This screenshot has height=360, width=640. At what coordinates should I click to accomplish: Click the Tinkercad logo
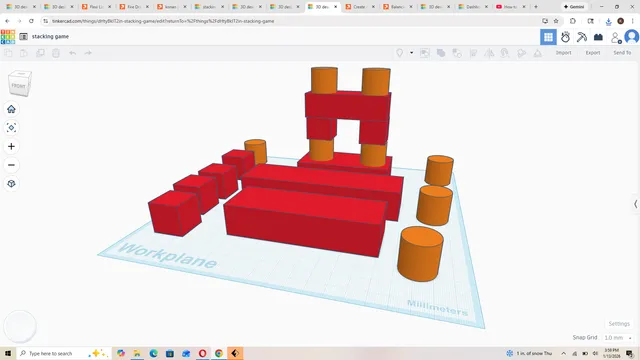(8, 37)
